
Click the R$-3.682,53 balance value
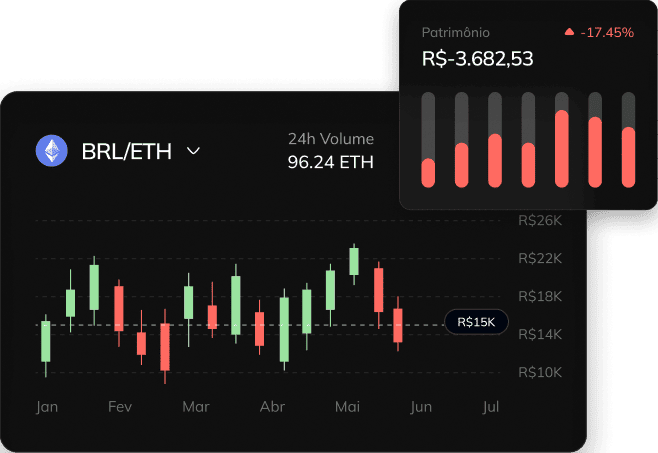(x=477, y=59)
